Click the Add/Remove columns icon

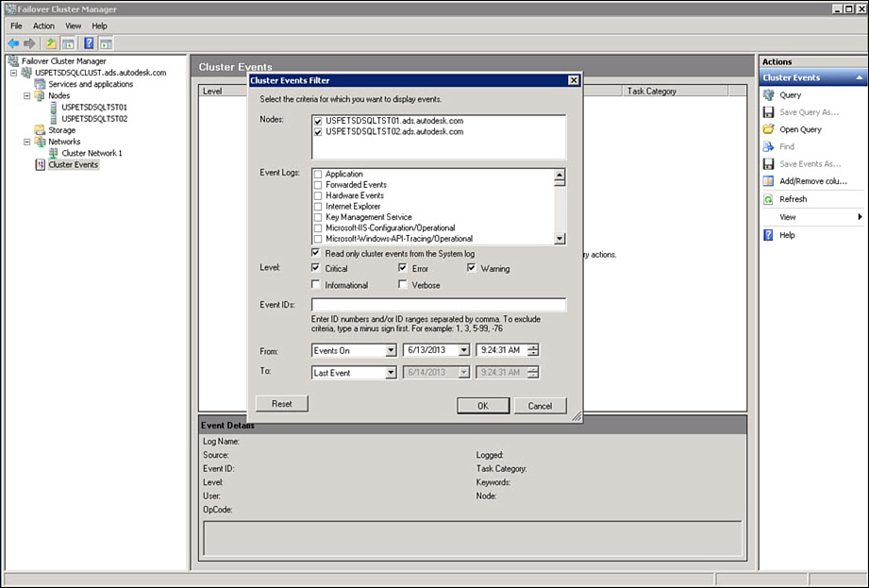pos(769,181)
